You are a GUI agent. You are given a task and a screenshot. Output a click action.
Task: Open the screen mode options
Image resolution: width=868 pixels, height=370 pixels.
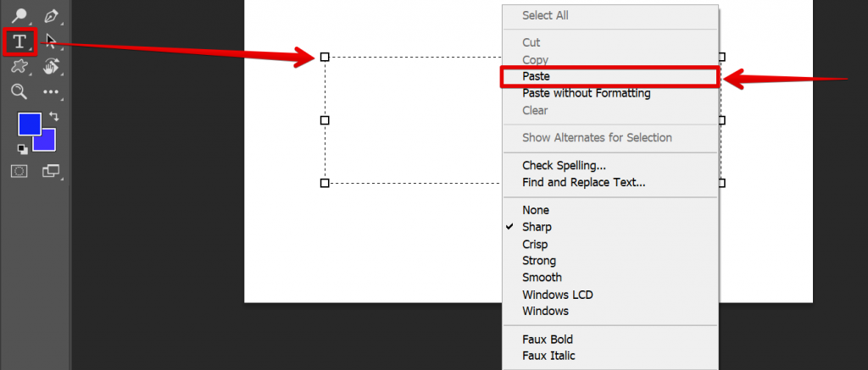[x=52, y=171]
